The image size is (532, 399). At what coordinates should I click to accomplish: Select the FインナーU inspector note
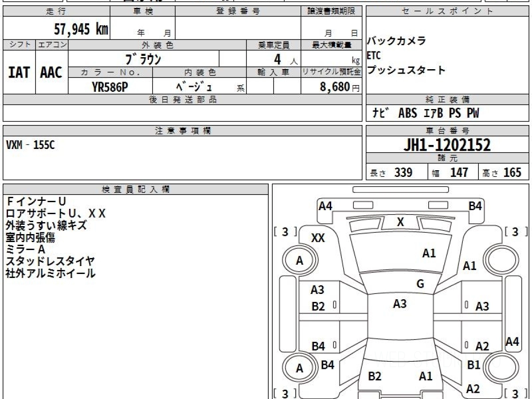(x=36, y=202)
